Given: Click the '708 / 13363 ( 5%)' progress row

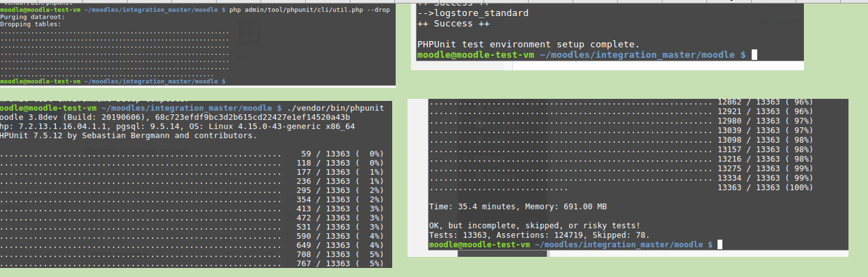Looking at the screenshot, I should click(x=192, y=254).
